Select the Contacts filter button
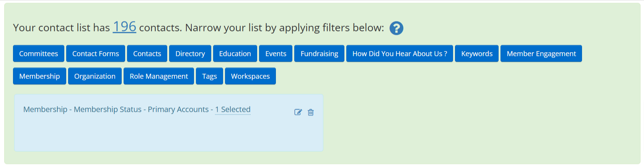 (147, 54)
